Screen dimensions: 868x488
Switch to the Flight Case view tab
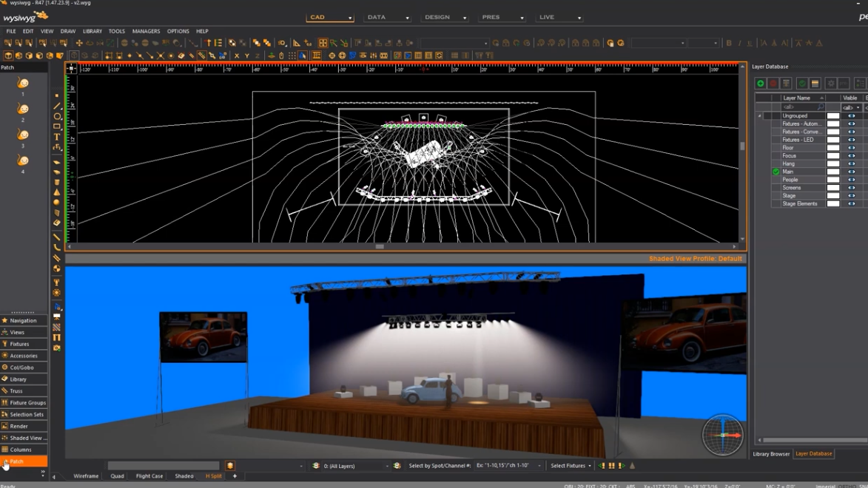tap(149, 476)
